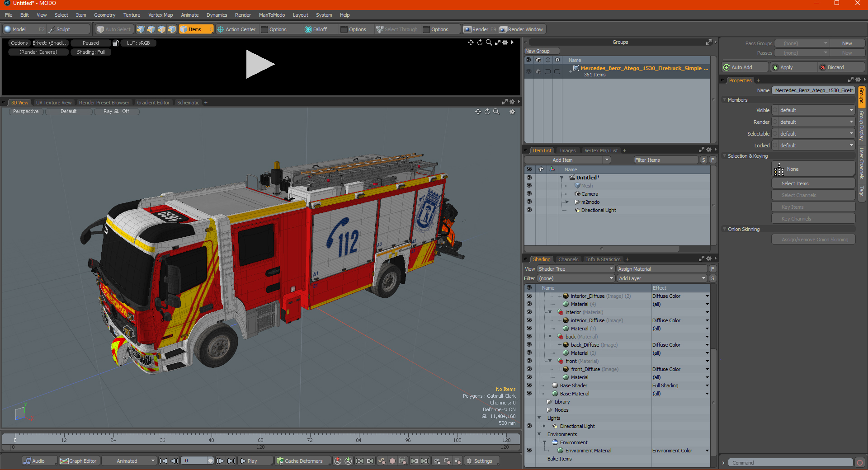
Task: Expand Directional Light under Lights
Action: tap(545, 426)
